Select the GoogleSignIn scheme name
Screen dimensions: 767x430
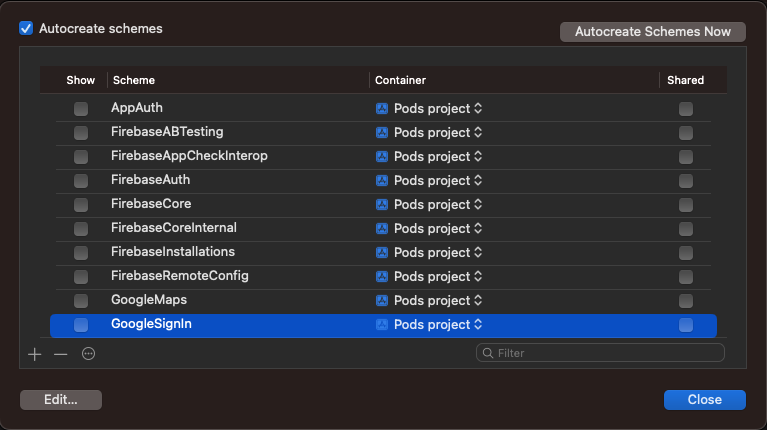point(151,324)
